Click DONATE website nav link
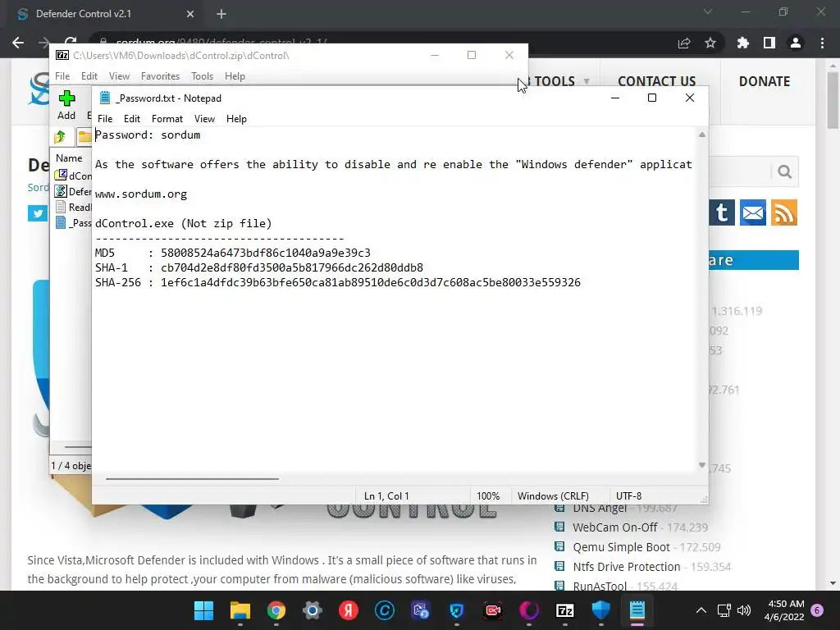 (x=765, y=81)
